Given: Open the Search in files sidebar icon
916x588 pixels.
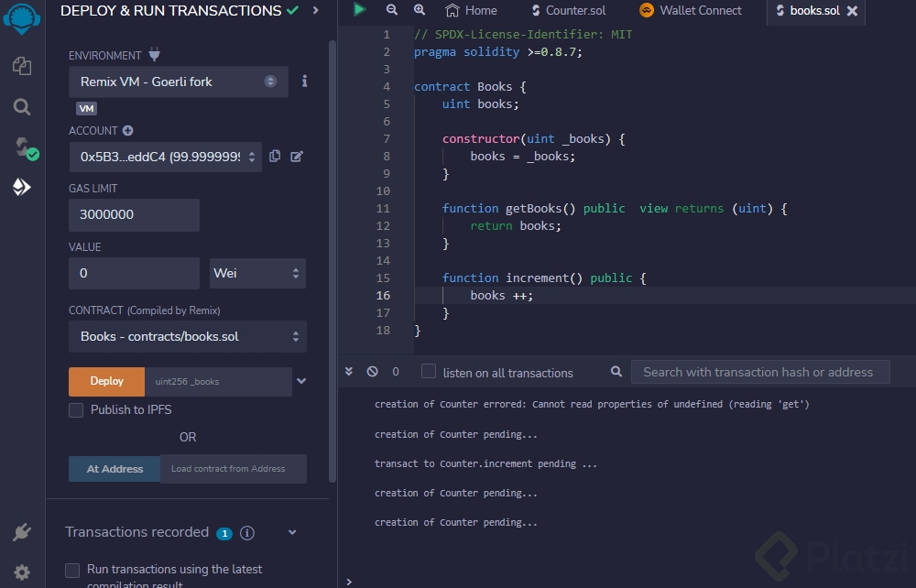Looking at the screenshot, I should tap(22, 107).
